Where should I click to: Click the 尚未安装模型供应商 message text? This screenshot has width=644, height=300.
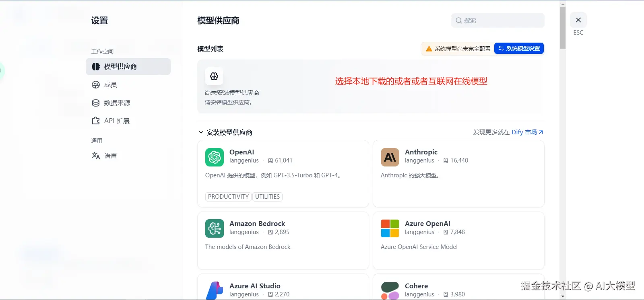[x=232, y=93]
